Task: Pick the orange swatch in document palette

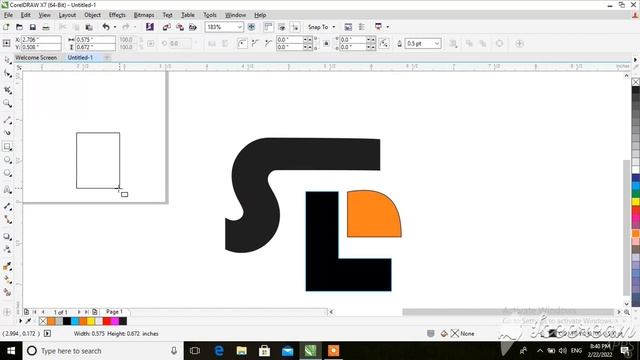Action: 51,321
